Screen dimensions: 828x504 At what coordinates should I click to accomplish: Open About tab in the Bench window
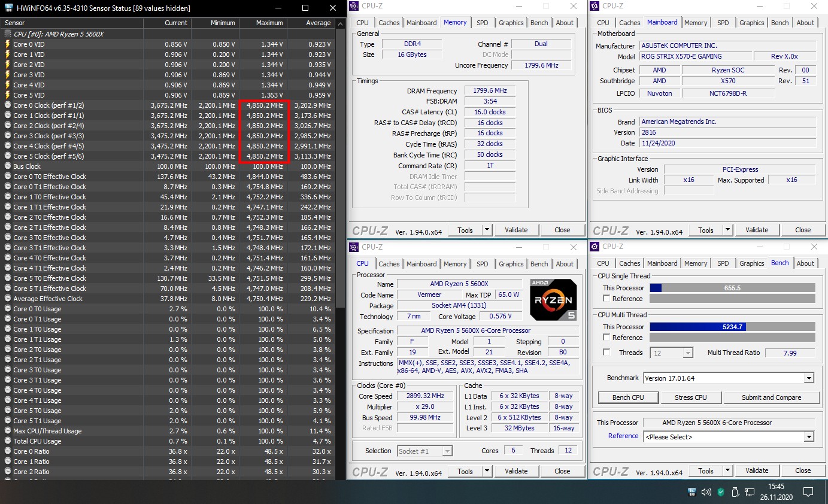tap(805, 263)
